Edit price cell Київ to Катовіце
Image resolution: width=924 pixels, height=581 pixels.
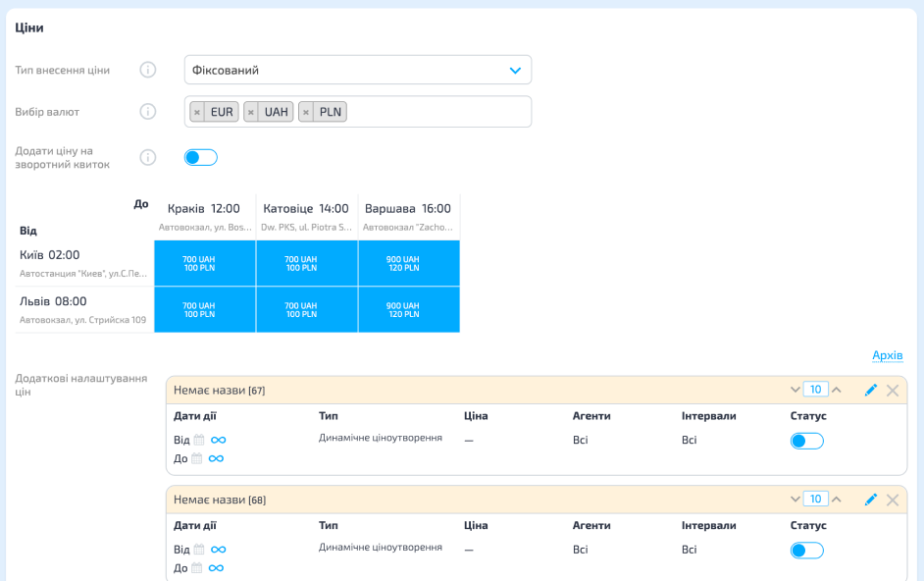point(307,263)
